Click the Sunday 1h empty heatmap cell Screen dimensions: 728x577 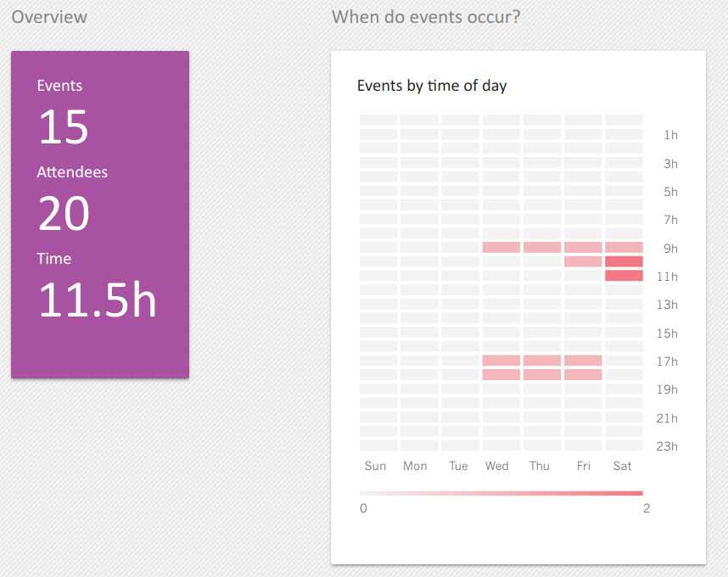pos(378,134)
